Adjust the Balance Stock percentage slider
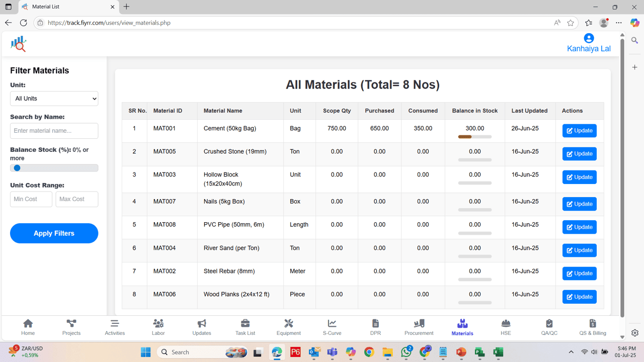Screen dimensions: 644x362 pyautogui.click(x=18, y=167)
